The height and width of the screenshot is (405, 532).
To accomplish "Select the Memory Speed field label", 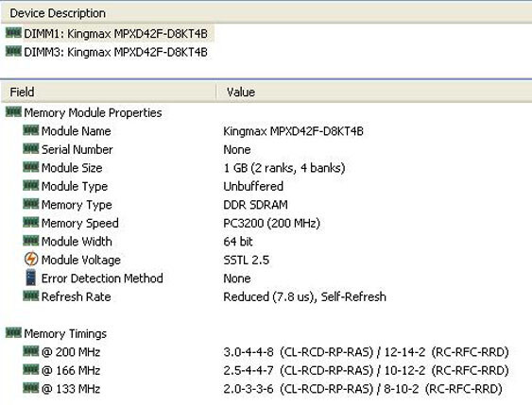I will [80, 223].
